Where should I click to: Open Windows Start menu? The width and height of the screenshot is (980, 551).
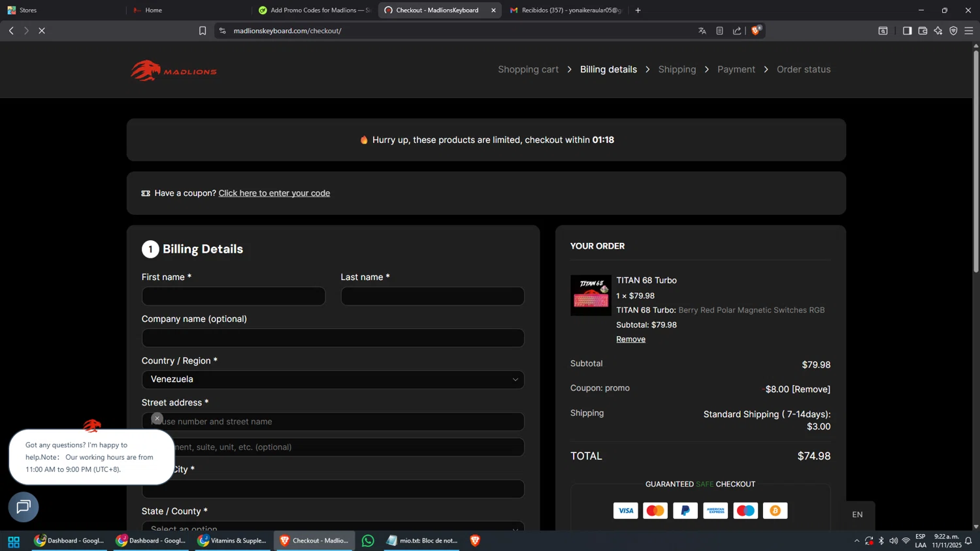click(14, 541)
